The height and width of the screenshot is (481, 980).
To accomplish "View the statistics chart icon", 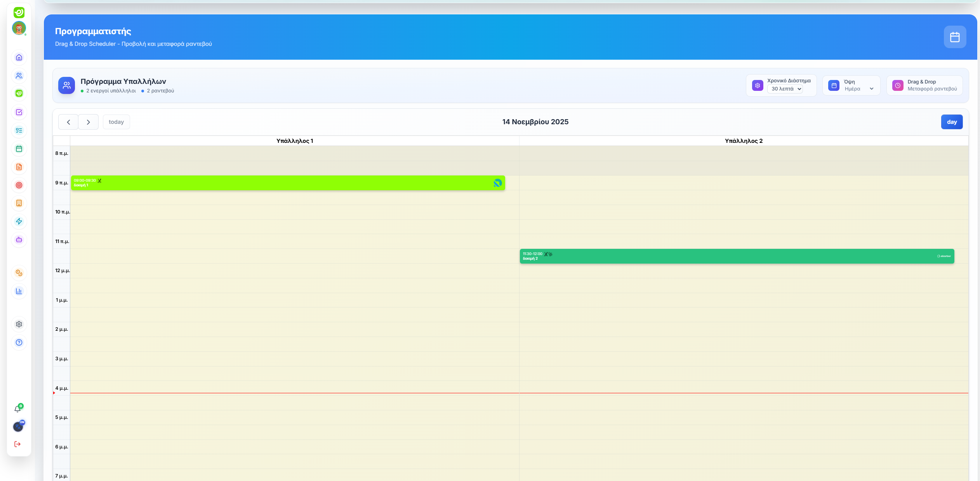I will click(19, 291).
